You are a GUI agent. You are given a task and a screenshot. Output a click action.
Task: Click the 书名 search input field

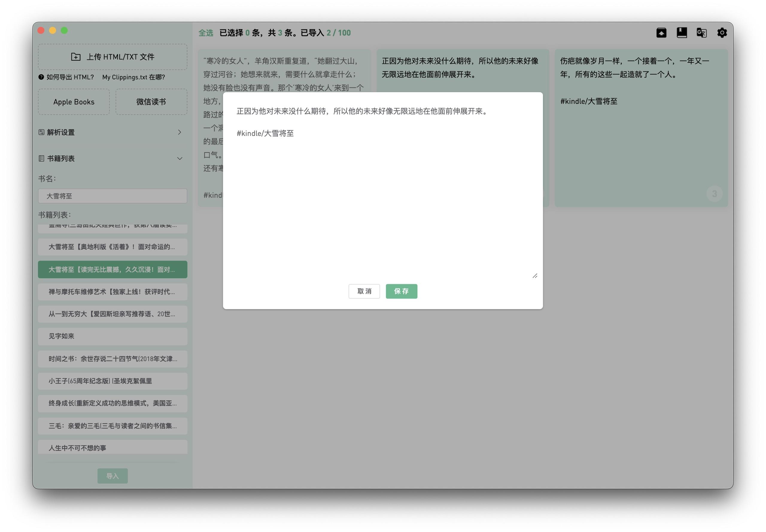(112, 196)
